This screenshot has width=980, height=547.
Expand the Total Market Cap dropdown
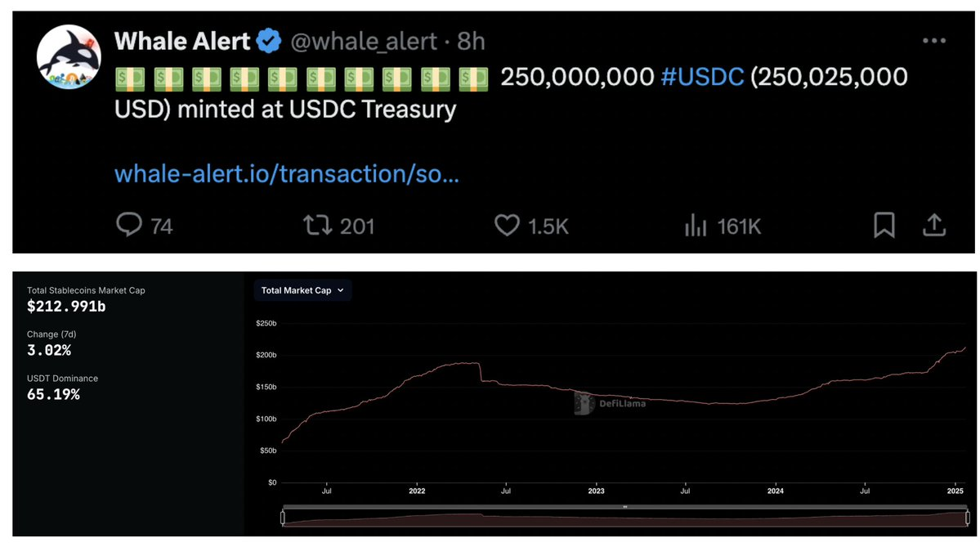coord(302,290)
